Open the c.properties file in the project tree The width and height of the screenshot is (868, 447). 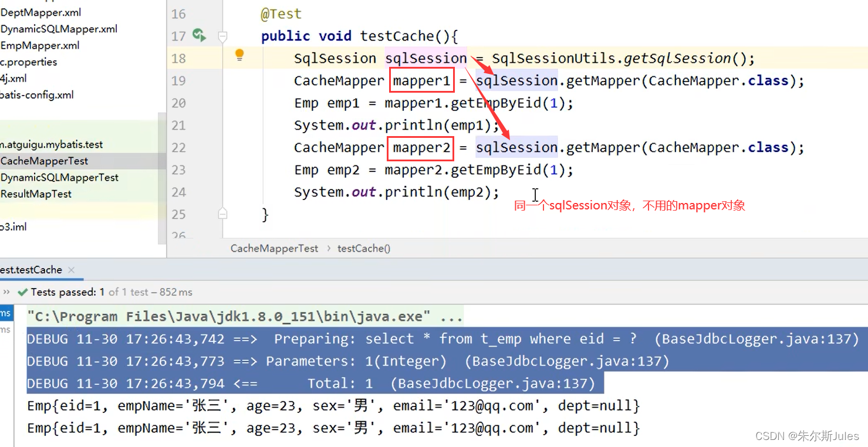click(x=29, y=62)
